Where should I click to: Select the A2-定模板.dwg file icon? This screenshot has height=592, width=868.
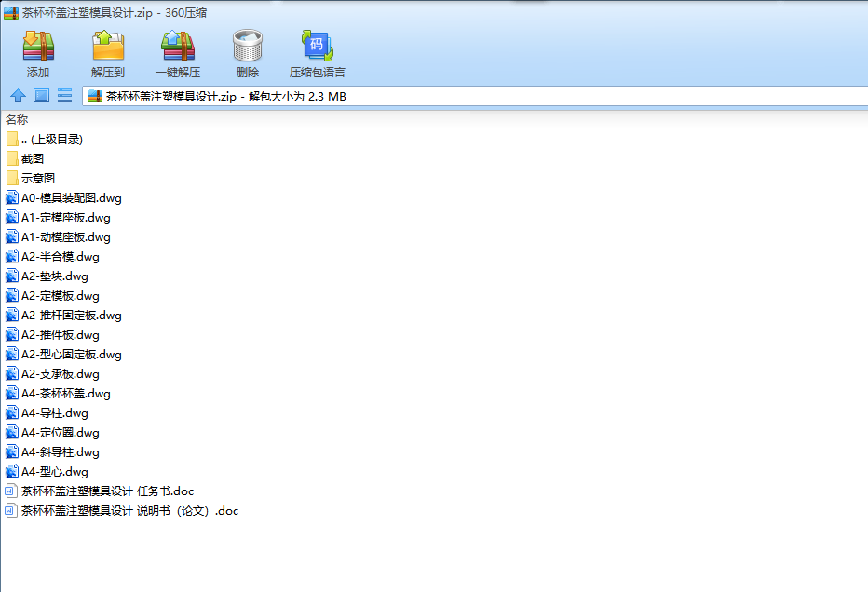coord(12,295)
